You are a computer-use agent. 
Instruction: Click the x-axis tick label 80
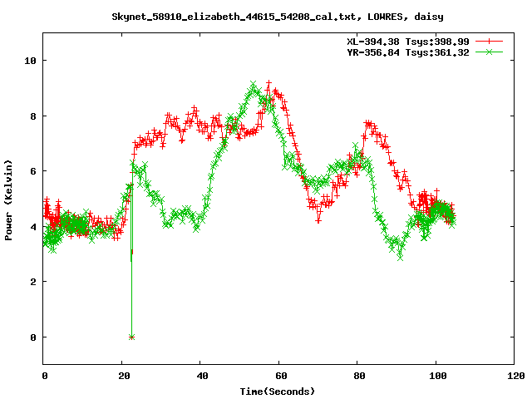coord(360,376)
